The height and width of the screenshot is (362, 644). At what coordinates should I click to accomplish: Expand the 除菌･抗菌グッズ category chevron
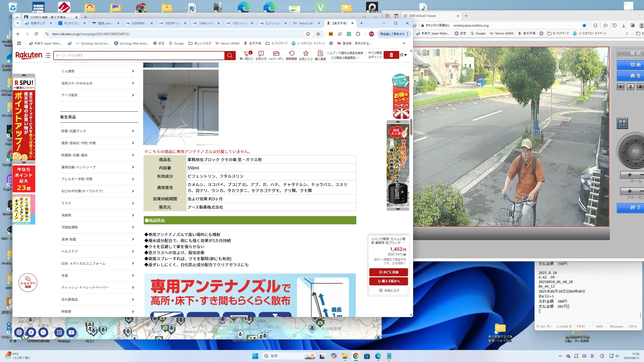tap(133, 131)
